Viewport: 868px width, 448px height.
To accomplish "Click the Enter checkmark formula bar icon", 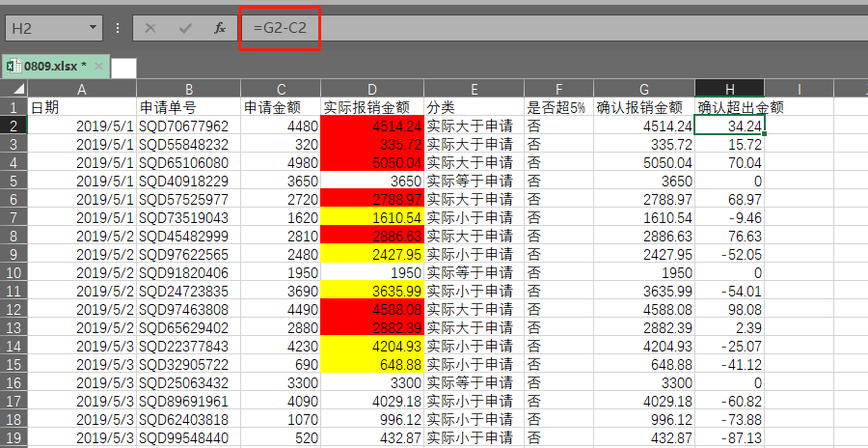I will (185, 28).
